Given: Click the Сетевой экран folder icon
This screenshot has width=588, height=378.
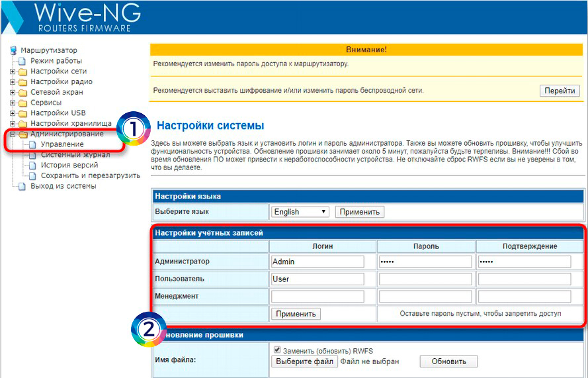Looking at the screenshot, I should [x=23, y=92].
